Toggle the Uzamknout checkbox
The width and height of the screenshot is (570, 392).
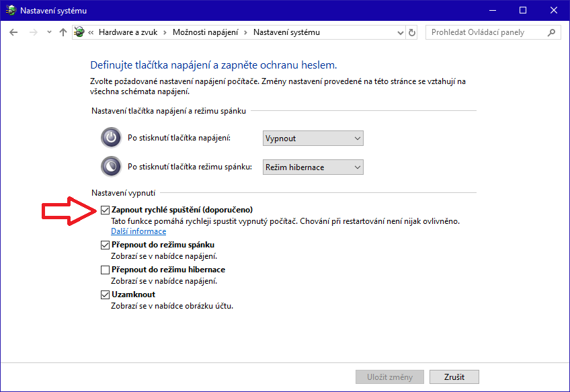[x=105, y=295]
